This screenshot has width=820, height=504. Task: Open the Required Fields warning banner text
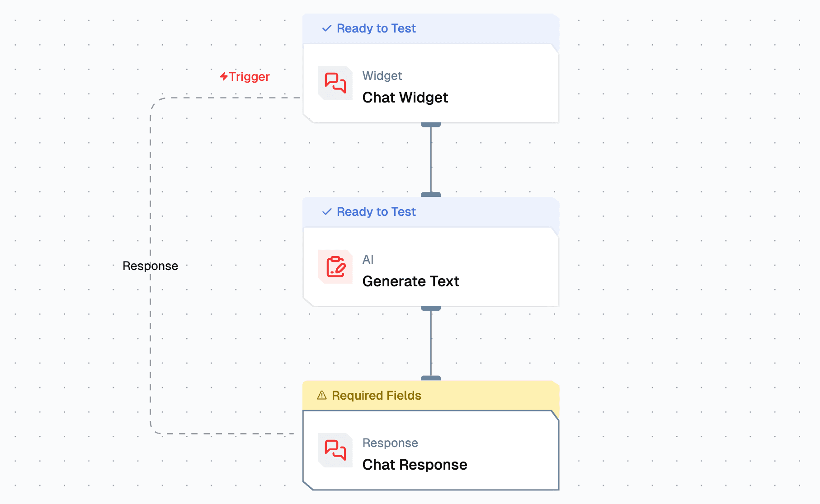[x=376, y=396]
